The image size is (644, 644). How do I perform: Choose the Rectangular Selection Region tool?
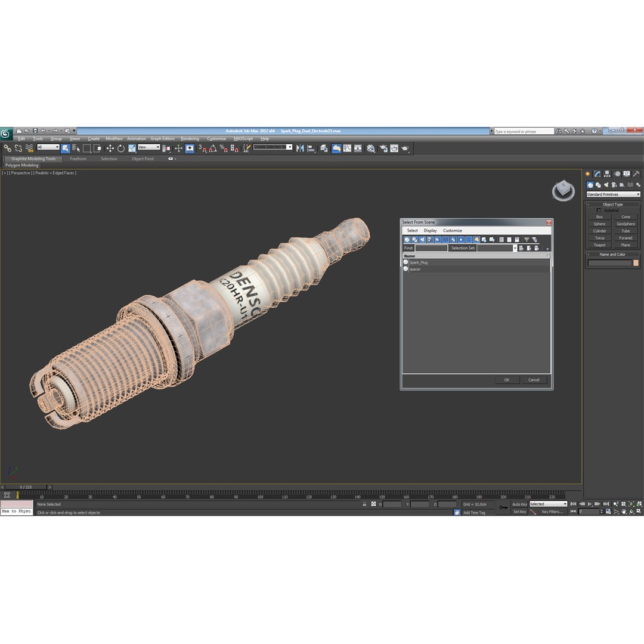click(86, 148)
